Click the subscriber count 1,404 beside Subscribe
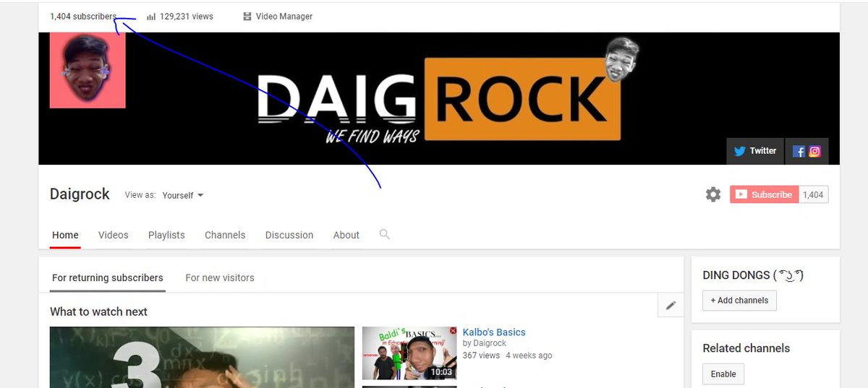The height and width of the screenshot is (388, 868). tap(814, 194)
